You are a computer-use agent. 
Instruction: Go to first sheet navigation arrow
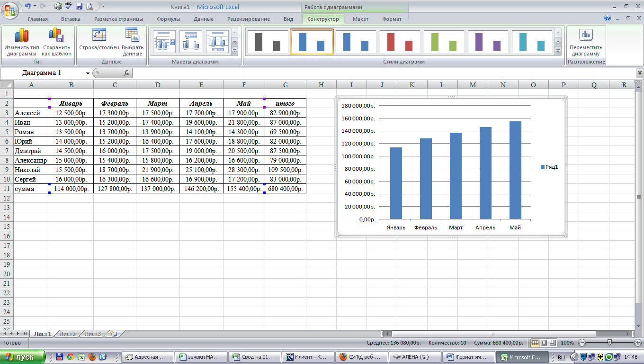pos(5,334)
